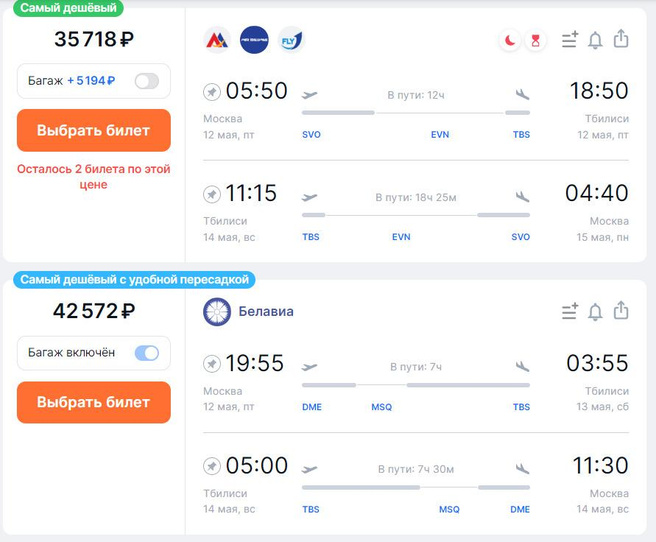
Task: Pin the 11:15 Tbilisi return flight
Action: [x=212, y=194]
